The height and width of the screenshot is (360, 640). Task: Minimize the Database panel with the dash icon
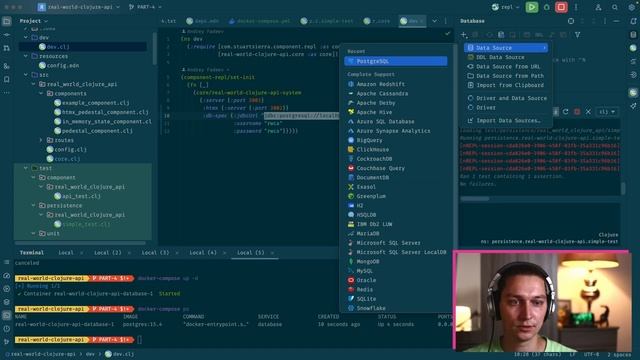[x=616, y=21]
